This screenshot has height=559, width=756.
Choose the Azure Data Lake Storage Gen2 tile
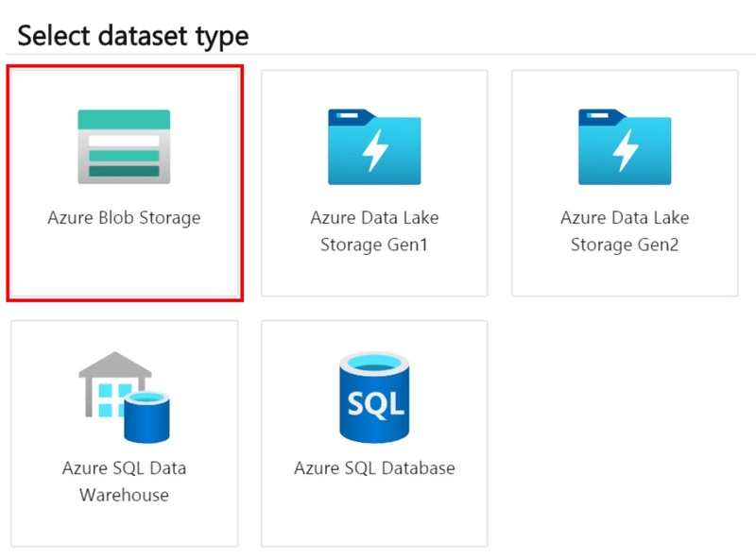click(625, 179)
